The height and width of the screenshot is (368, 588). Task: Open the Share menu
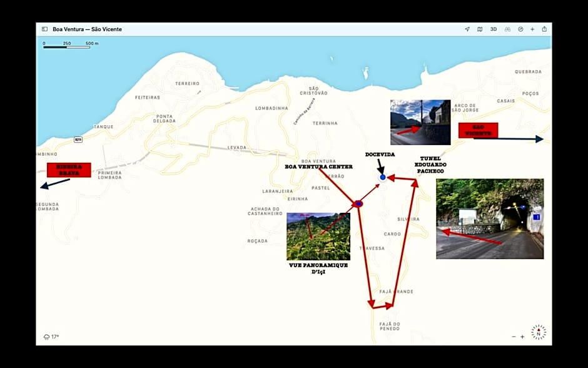[x=544, y=29]
